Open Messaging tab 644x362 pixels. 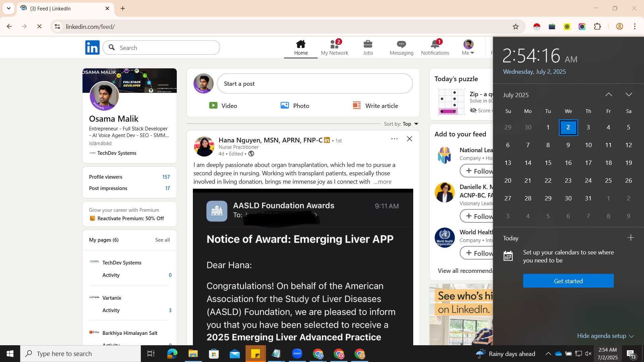pyautogui.click(x=401, y=48)
